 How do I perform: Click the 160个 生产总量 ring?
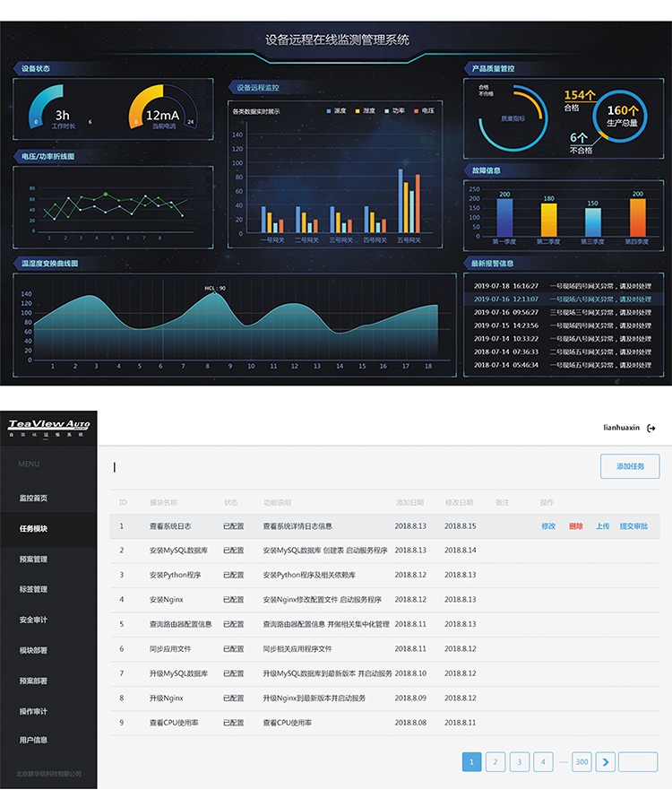[621, 117]
